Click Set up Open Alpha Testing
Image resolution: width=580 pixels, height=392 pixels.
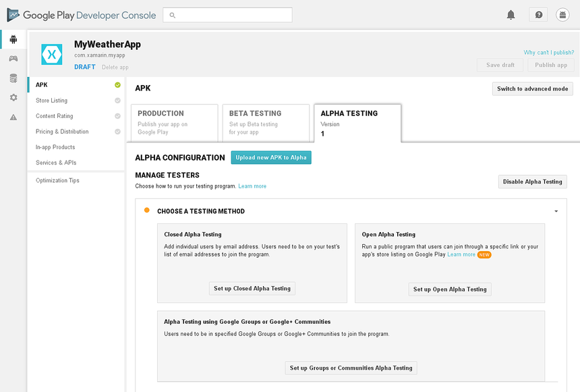click(x=449, y=289)
